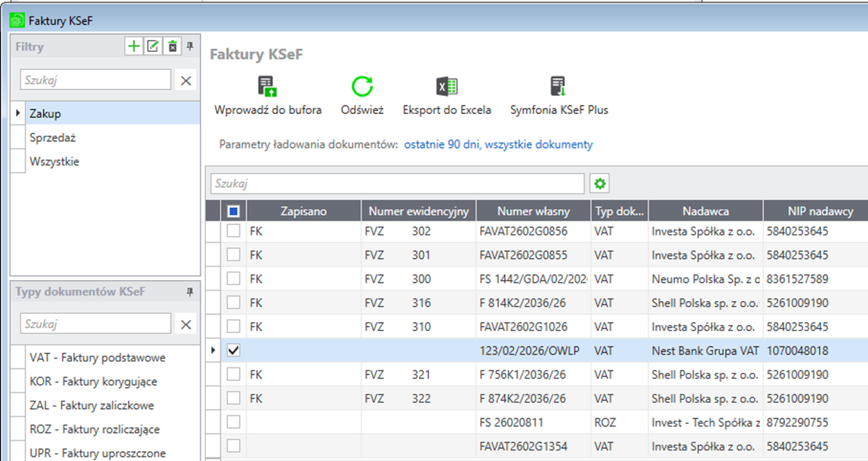Click the green Odśwież refresh icon
Viewport: 868px width, 461px height.
(x=362, y=86)
